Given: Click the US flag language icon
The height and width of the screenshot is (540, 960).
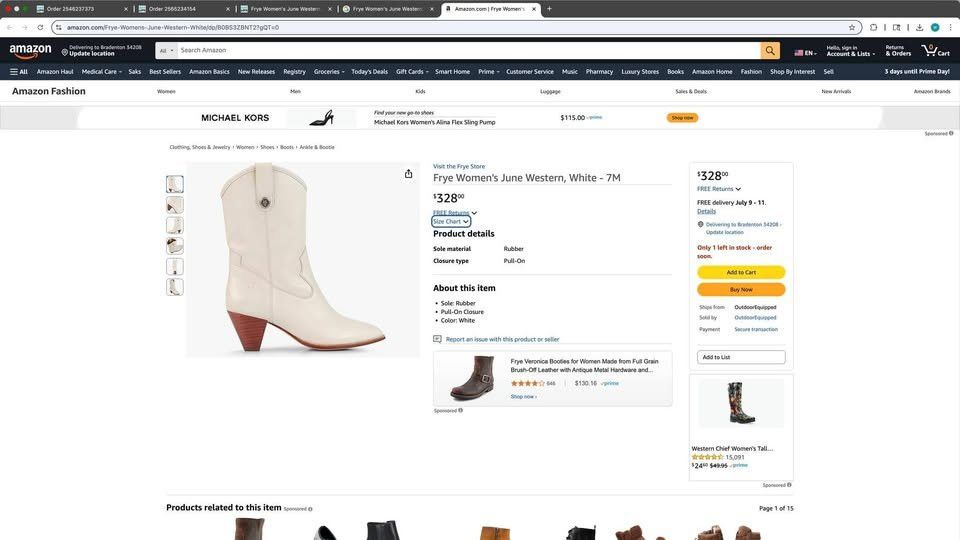Looking at the screenshot, I should [x=798, y=53].
